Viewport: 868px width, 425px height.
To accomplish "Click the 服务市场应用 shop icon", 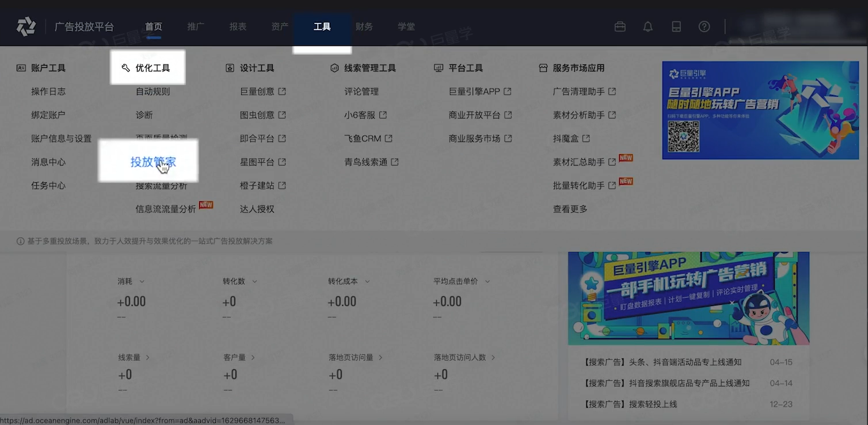I will [x=543, y=68].
